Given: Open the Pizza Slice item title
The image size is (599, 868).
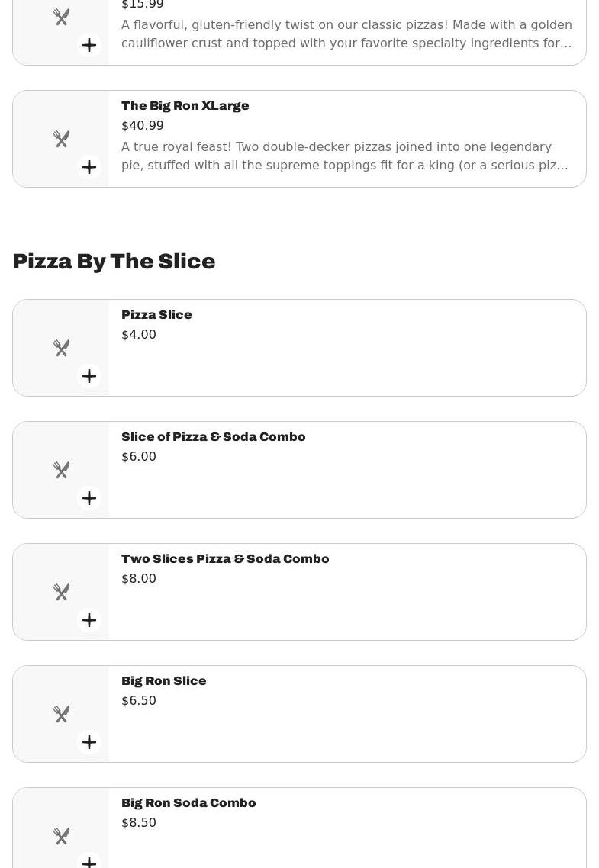Looking at the screenshot, I should pyautogui.click(x=156, y=314).
